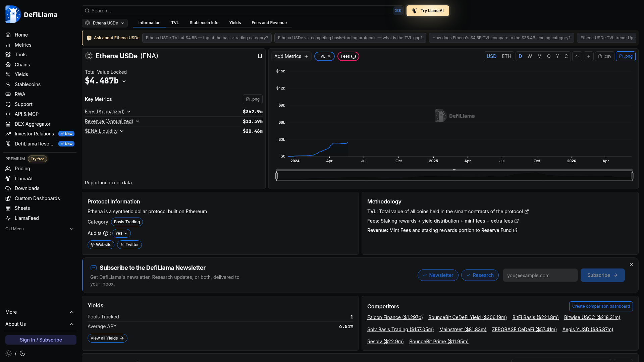This screenshot has width=644, height=362.
Task: Switch to dark theme moon icon
Action: [x=22, y=353]
